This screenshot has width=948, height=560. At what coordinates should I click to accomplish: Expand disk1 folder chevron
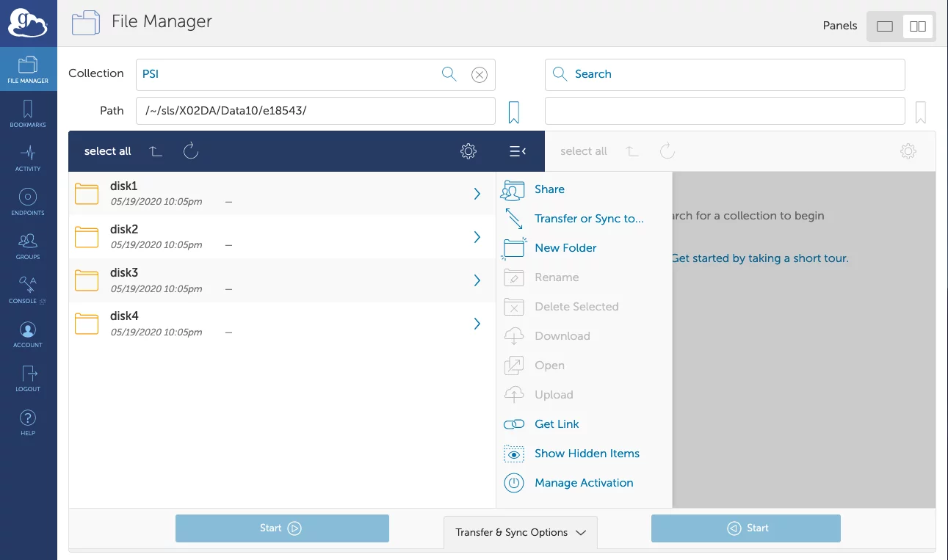pos(477,194)
